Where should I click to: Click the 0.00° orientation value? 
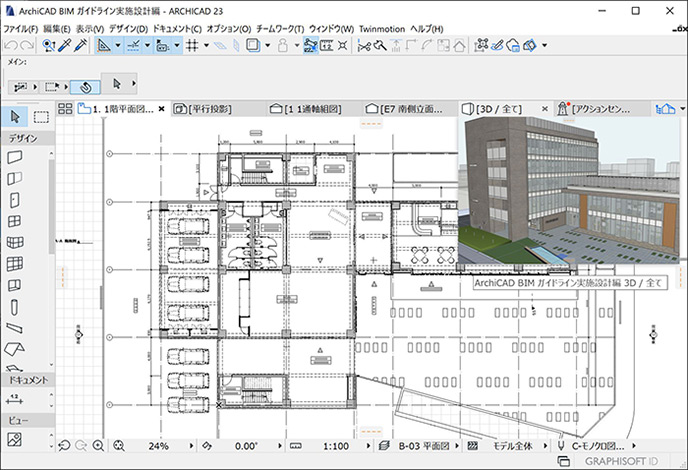(246, 446)
